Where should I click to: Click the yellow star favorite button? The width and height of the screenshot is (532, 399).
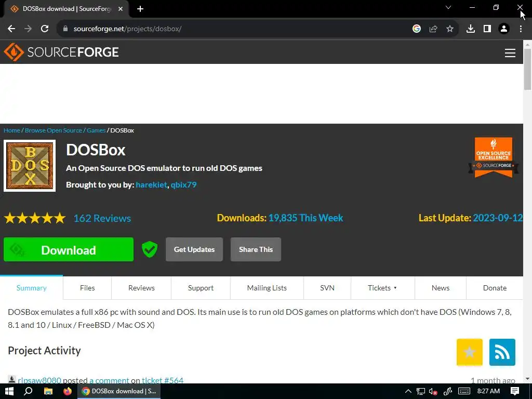(470, 352)
